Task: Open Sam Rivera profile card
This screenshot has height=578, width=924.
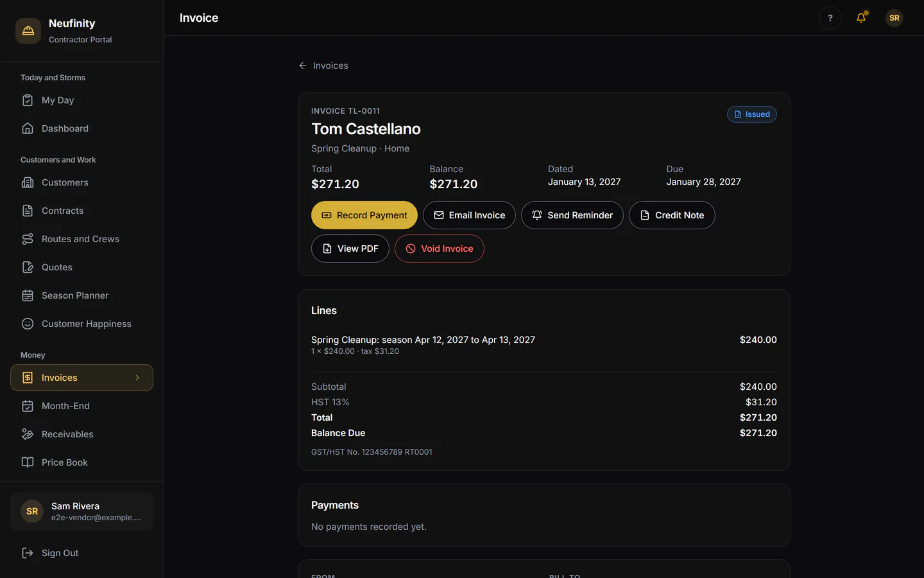Action: (x=81, y=511)
